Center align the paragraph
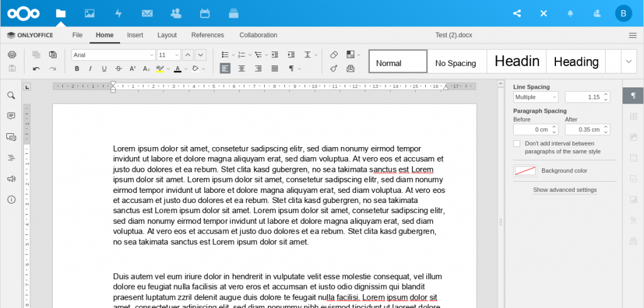 [241, 69]
